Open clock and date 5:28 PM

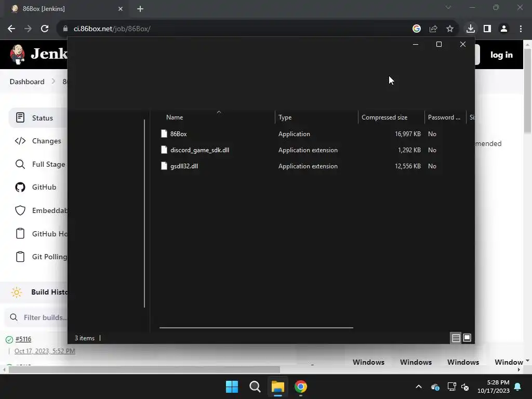point(494,387)
